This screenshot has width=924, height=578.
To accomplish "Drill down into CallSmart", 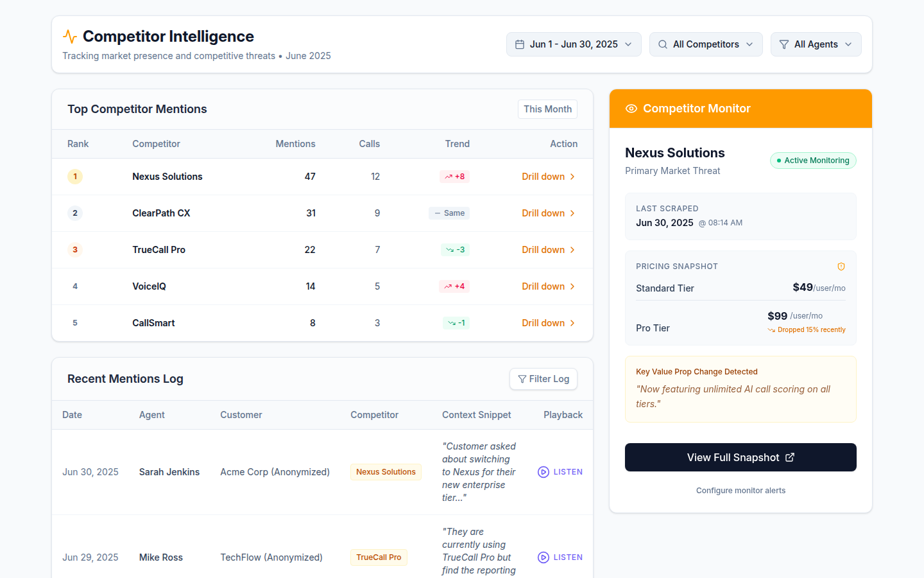I will [x=549, y=323].
